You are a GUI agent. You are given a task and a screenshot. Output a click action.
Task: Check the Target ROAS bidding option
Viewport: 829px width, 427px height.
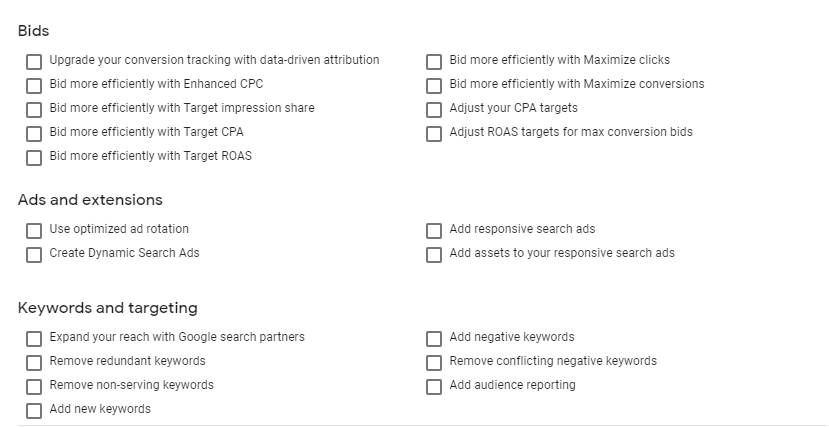point(34,157)
